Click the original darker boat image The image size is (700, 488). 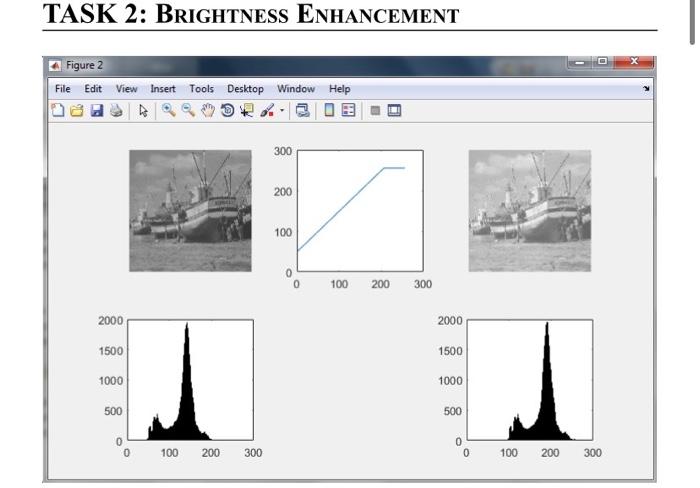point(190,211)
